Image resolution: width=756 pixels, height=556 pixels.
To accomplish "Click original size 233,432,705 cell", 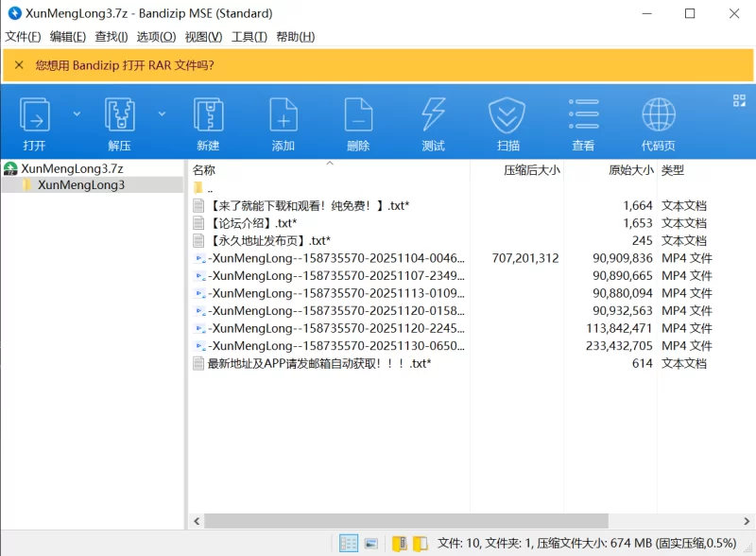I will click(x=619, y=345).
